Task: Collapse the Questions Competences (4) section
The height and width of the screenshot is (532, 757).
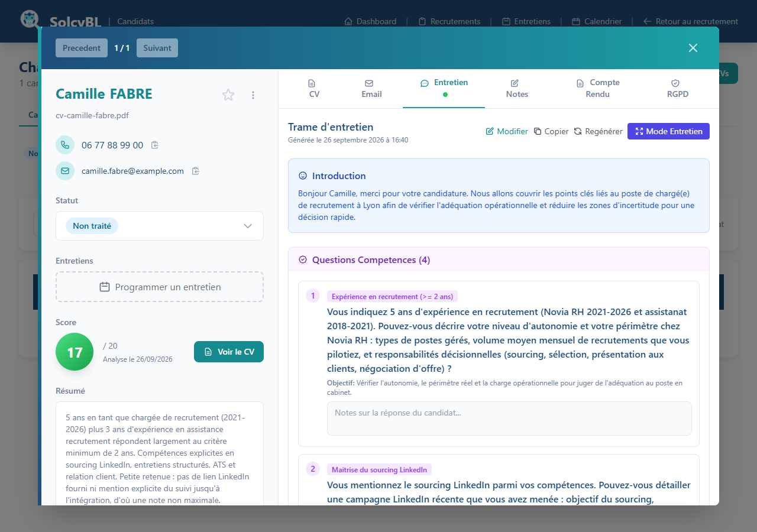Action: [x=499, y=259]
